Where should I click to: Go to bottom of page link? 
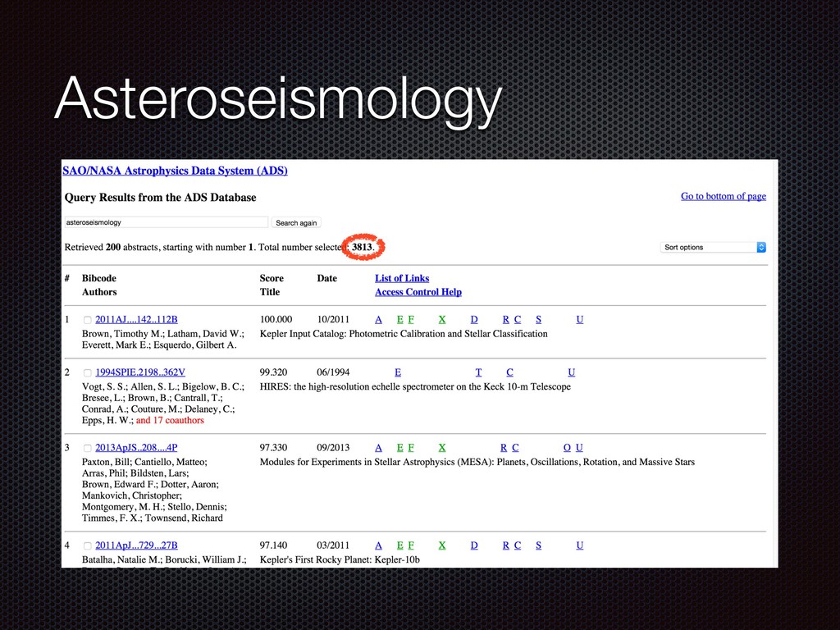[x=724, y=196]
